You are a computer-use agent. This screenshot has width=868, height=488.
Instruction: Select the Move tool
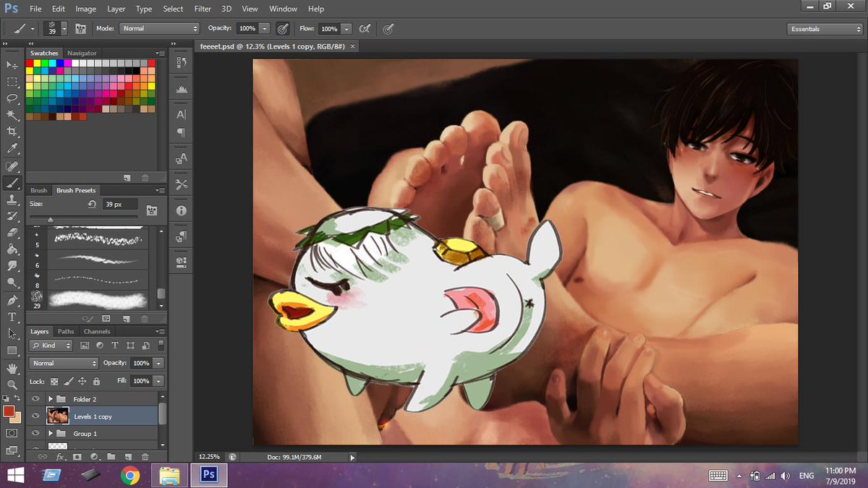pos(12,65)
